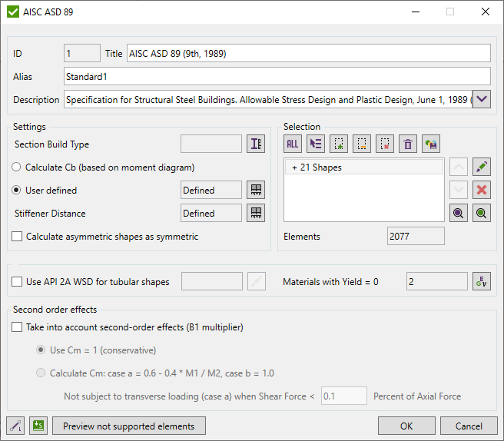Check Use API 2A WSD for tubular shapes

[x=18, y=282]
